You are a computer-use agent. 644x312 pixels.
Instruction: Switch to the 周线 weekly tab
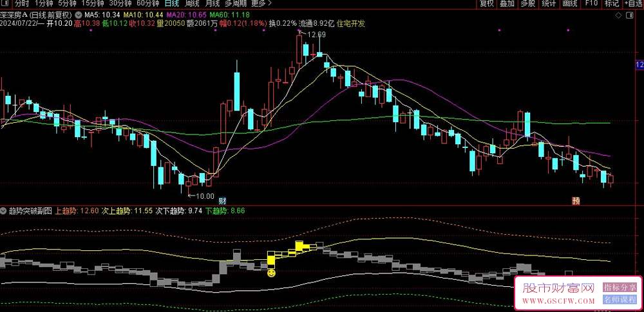pos(192,4)
